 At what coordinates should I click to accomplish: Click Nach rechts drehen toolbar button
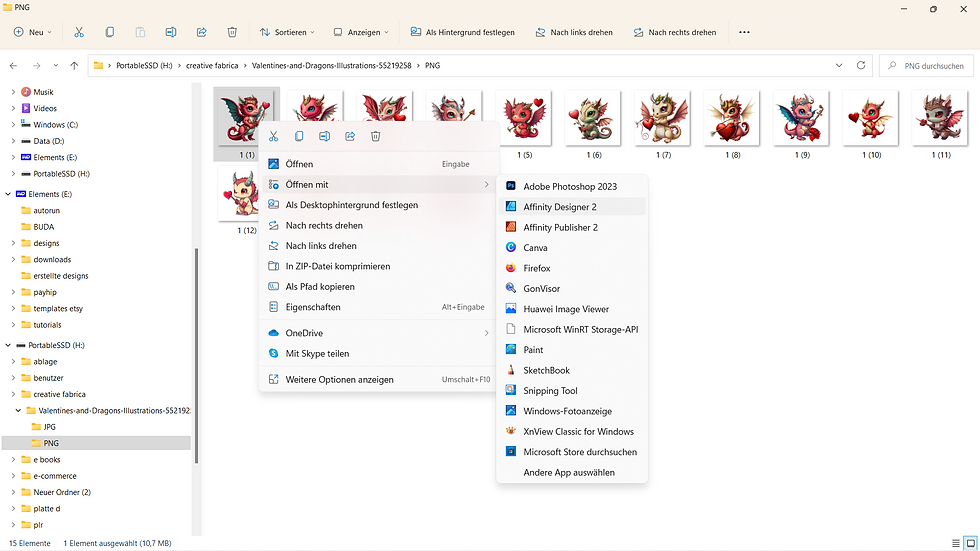[674, 32]
